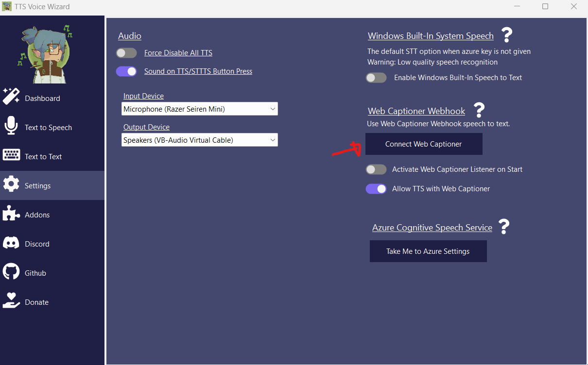Click the Output Device label
This screenshot has height=365, width=588.
tap(146, 127)
